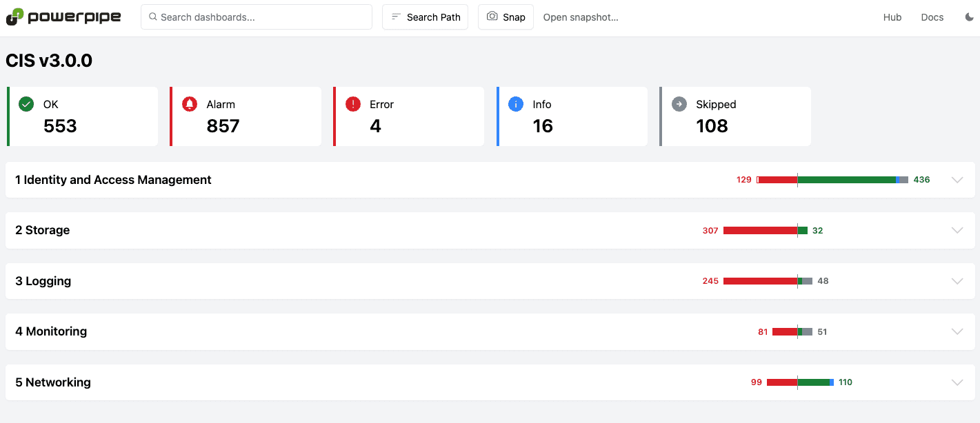Click count 110 in Networking row
Image resolution: width=980 pixels, height=423 pixels.
pos(846,382)
